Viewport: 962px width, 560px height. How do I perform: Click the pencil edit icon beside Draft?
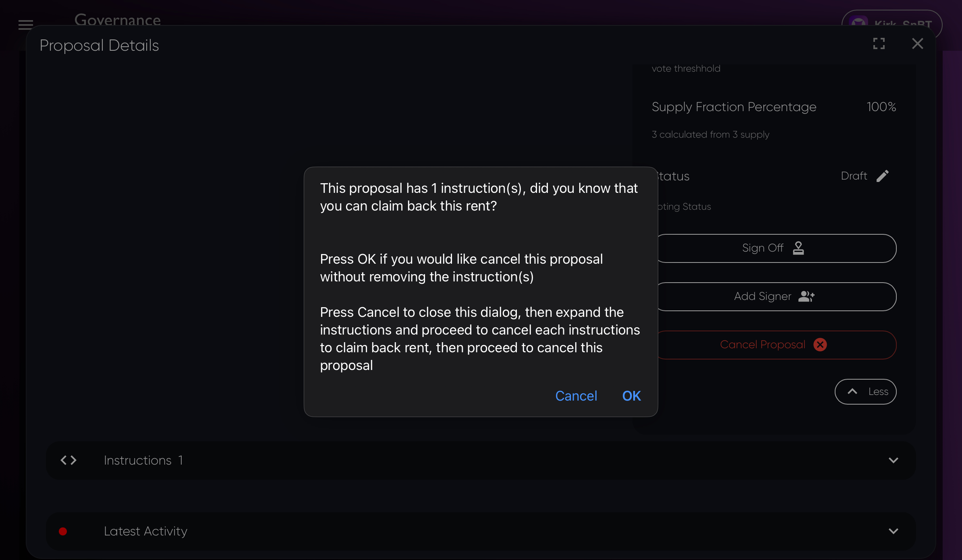click(x=882, y=176)
